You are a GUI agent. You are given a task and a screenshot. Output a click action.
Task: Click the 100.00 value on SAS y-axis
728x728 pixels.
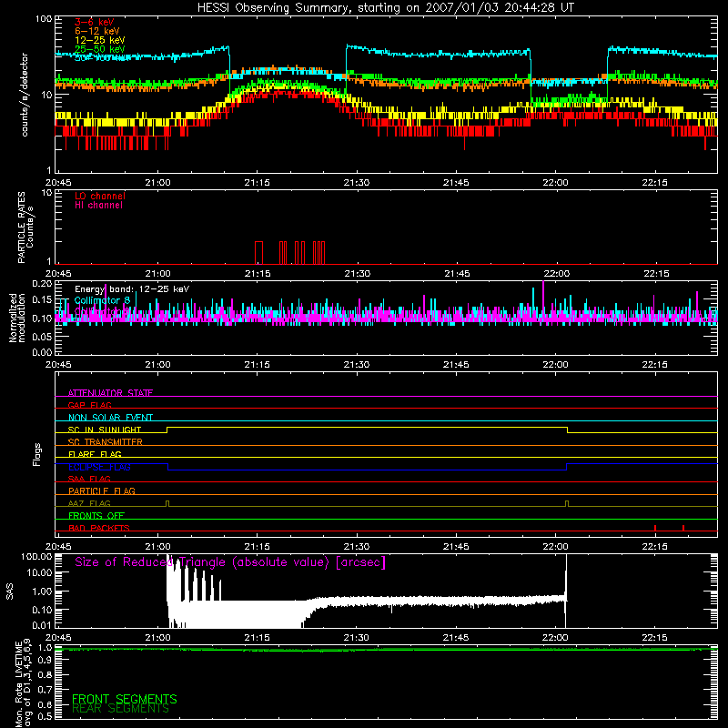click(x=37, y=556)
